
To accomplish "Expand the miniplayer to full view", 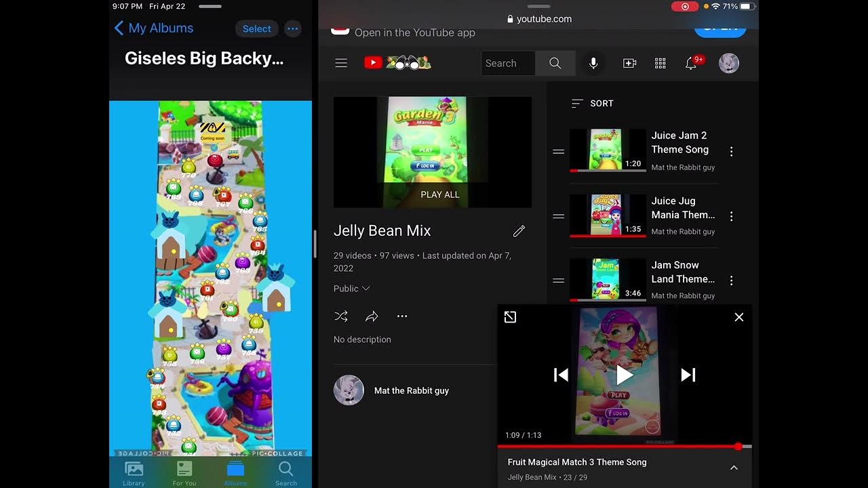I will pos(511,317).
